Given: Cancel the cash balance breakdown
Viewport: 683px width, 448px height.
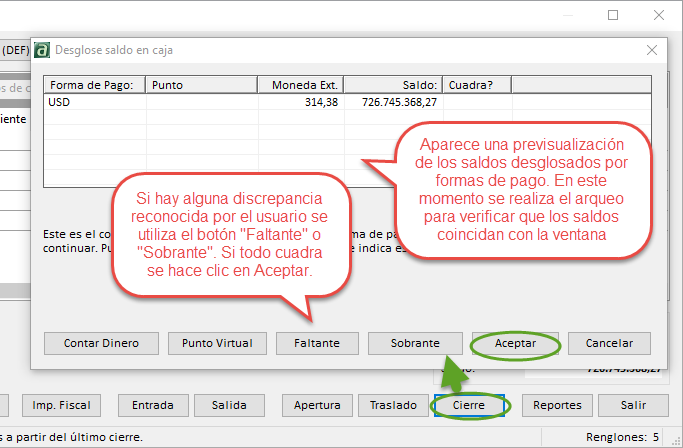Looking at the screenshot, I should (609, 343).
